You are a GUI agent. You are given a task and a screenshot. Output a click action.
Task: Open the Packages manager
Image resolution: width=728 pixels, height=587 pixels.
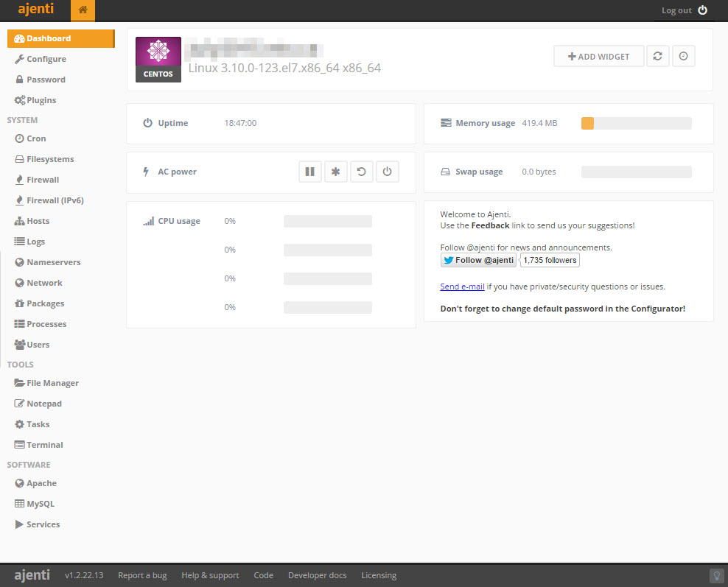pyautogui.click(x=40, y=303)
